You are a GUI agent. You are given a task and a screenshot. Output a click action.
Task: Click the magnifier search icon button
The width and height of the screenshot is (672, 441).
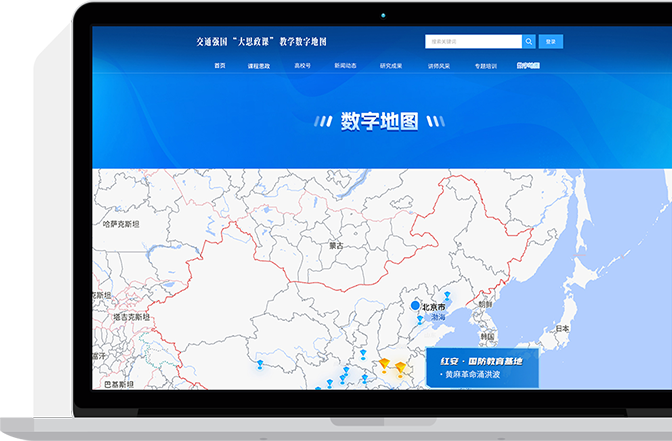(x=529, y=42)
